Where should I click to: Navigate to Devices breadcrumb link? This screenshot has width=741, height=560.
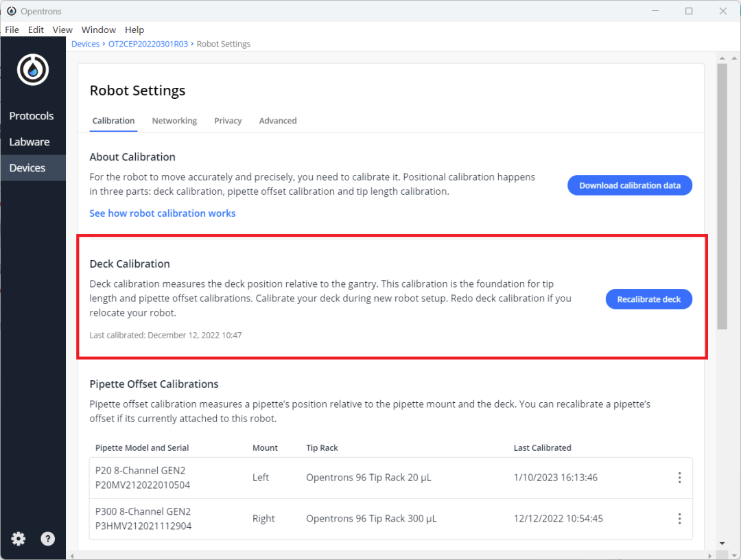86,44
